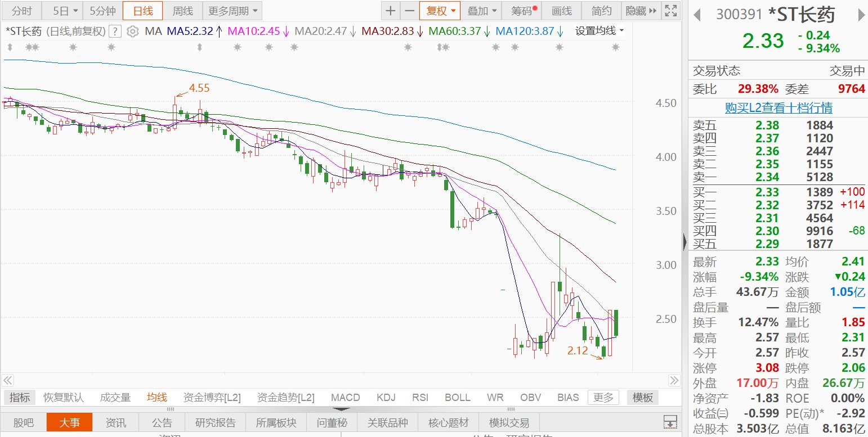Collapse the side panel via 隐藏 button

pyautogui.click(x=641, y=11)
